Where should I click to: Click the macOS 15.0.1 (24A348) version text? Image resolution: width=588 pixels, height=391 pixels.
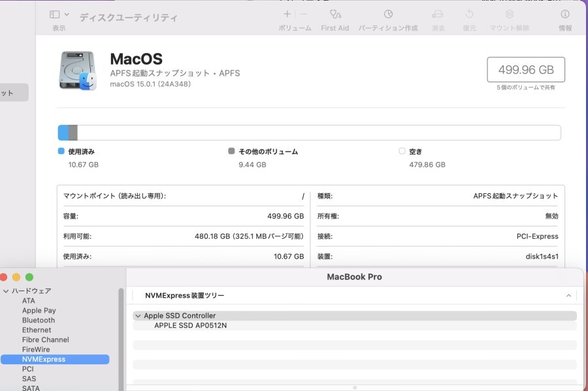tap(150, 84)
